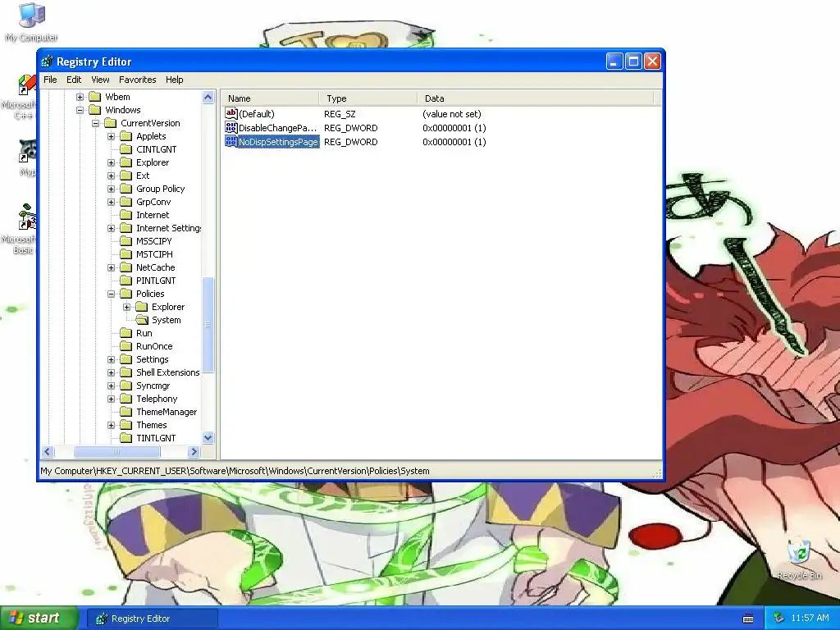The image size is (840, 630).
Task: Open the View menu
Action: 100,80
